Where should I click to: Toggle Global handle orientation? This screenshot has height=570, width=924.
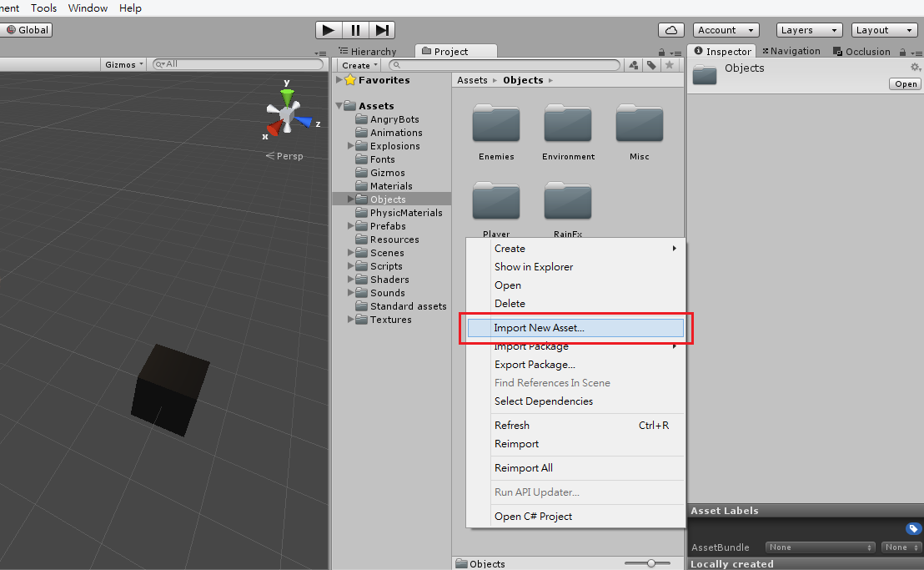click(28, 29)
